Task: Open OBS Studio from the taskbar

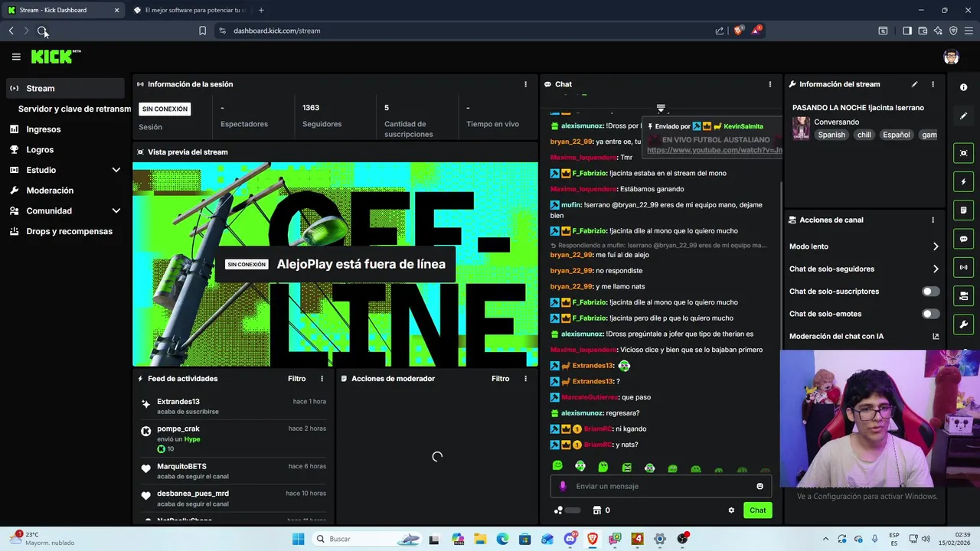Action: 682,539
